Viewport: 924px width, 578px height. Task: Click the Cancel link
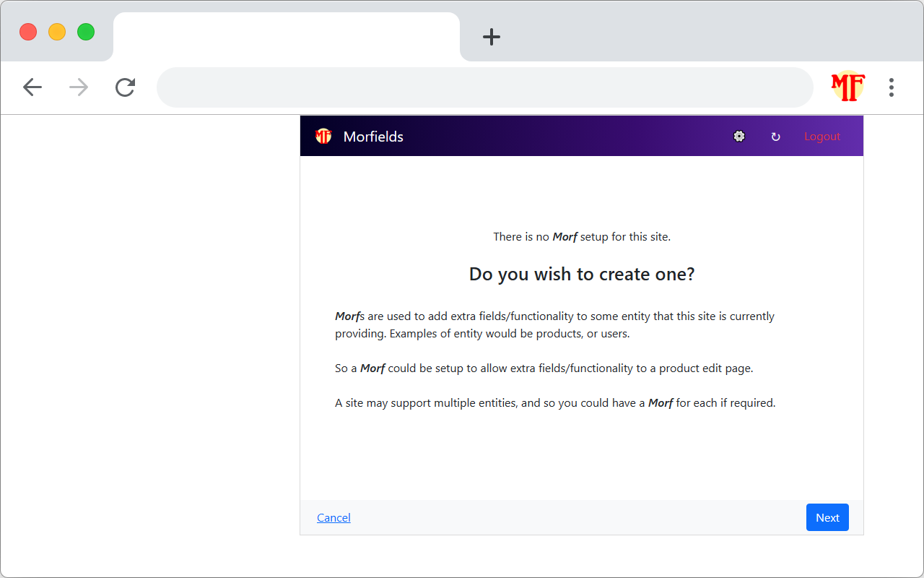point(334,517)
